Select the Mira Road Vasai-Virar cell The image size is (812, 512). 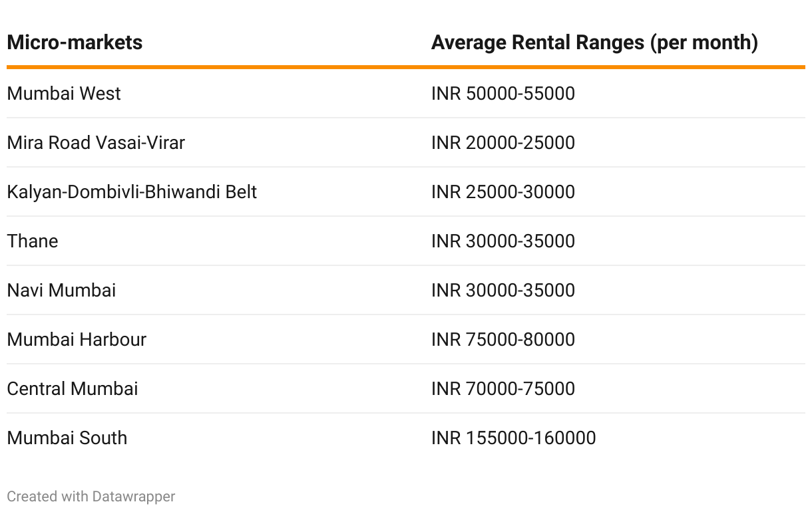click(x=96, y=142)
